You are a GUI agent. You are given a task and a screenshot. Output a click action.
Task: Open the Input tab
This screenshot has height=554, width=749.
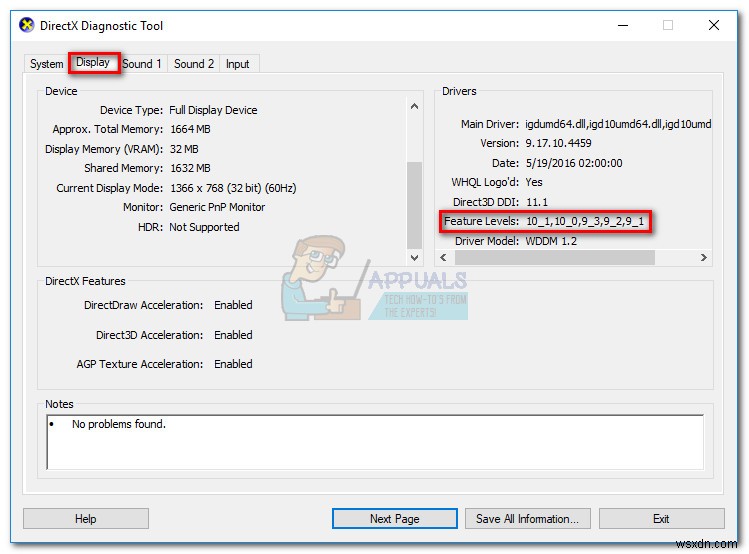[x=237, y=64]
